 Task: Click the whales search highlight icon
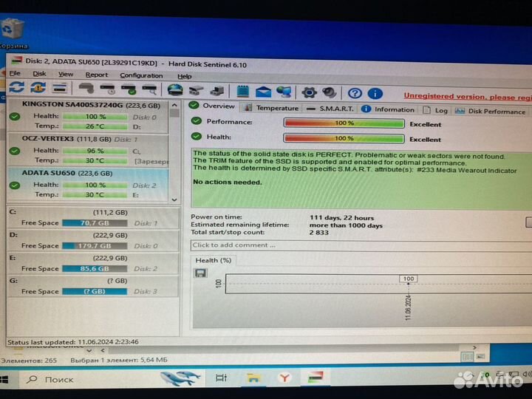(180, 378)
